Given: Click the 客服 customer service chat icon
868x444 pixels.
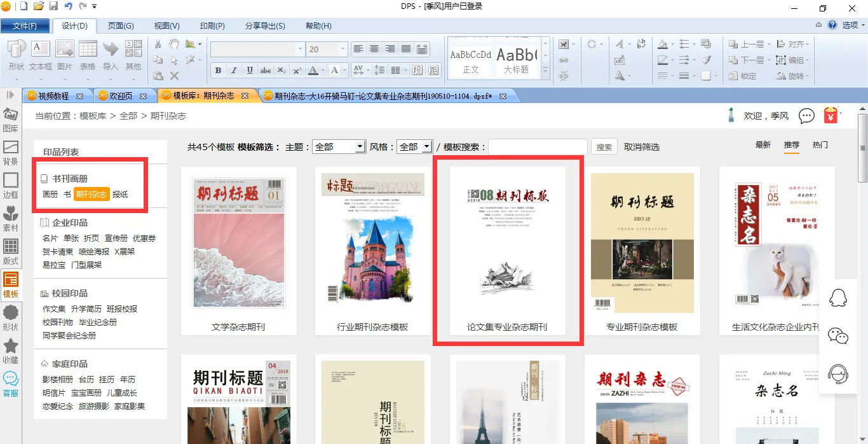Looking at the screenshot, I should click(x=11, y=384).
